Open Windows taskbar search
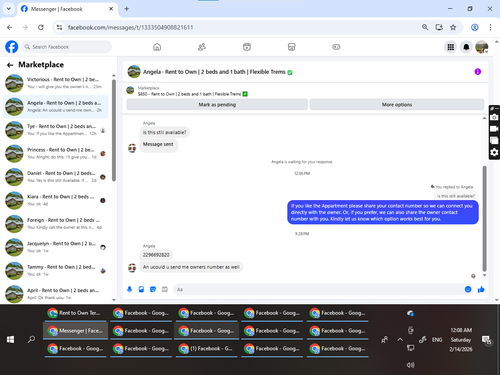Image resolution: width=500 pixels, height=375 pixels. (x=31, y=339)
